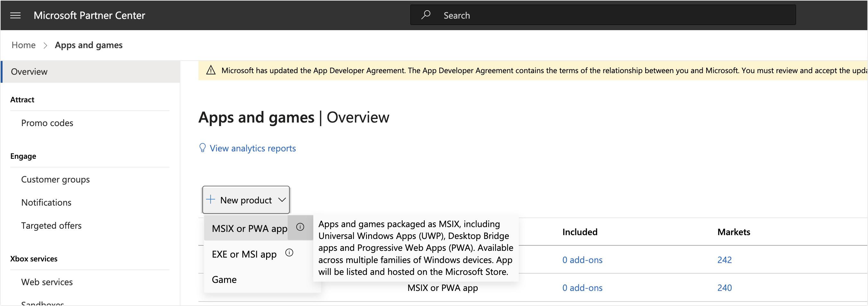Image resolution: width=868 pixels, height=306 pixels.
Task: Choose Game from New product menu
Action: pyautogui.click(x=224, y=280)
